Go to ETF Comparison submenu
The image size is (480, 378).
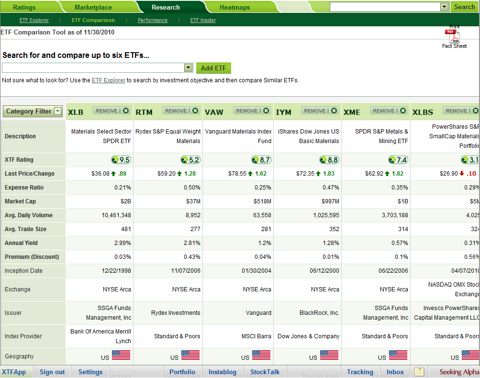pos(93,20)
